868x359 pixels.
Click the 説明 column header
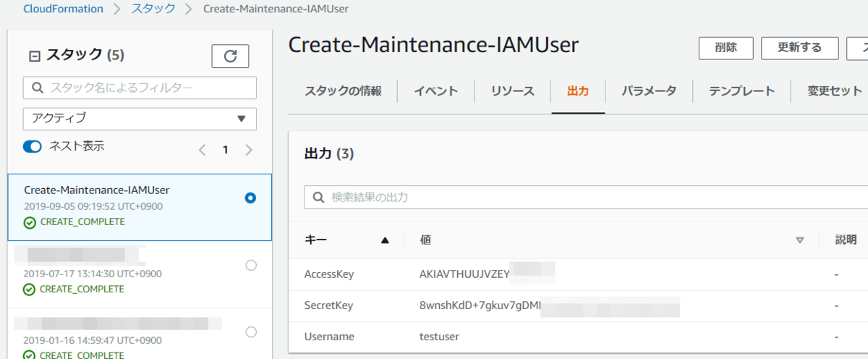(x=846, y=240)
